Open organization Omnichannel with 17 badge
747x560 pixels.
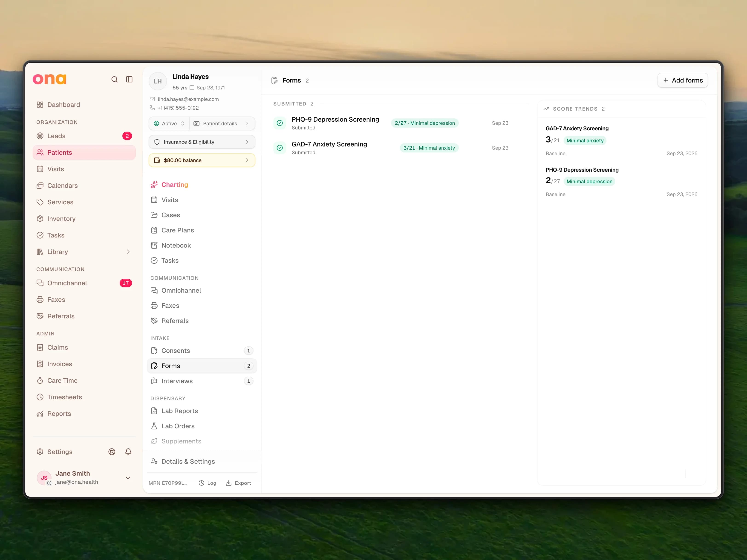click(84, 283)
